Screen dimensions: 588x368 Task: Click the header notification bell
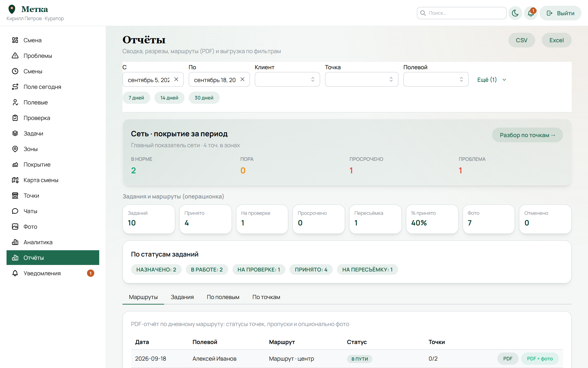(531, 13)
